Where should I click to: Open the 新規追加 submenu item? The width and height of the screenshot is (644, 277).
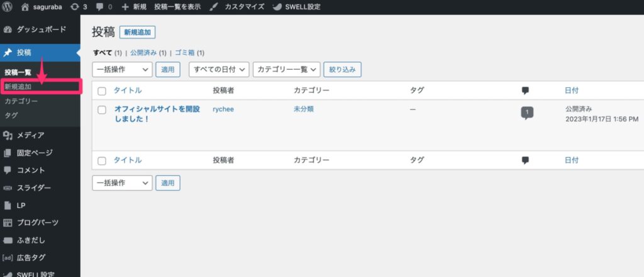(18, 87)
